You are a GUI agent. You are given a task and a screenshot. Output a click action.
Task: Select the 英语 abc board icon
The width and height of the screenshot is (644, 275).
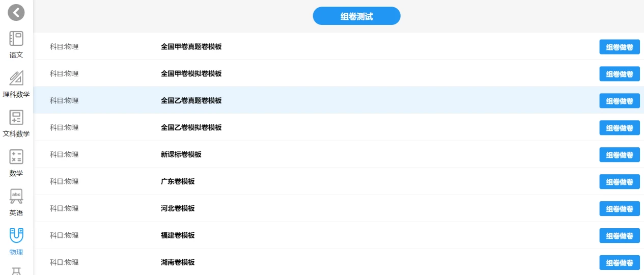pos(16,196)
